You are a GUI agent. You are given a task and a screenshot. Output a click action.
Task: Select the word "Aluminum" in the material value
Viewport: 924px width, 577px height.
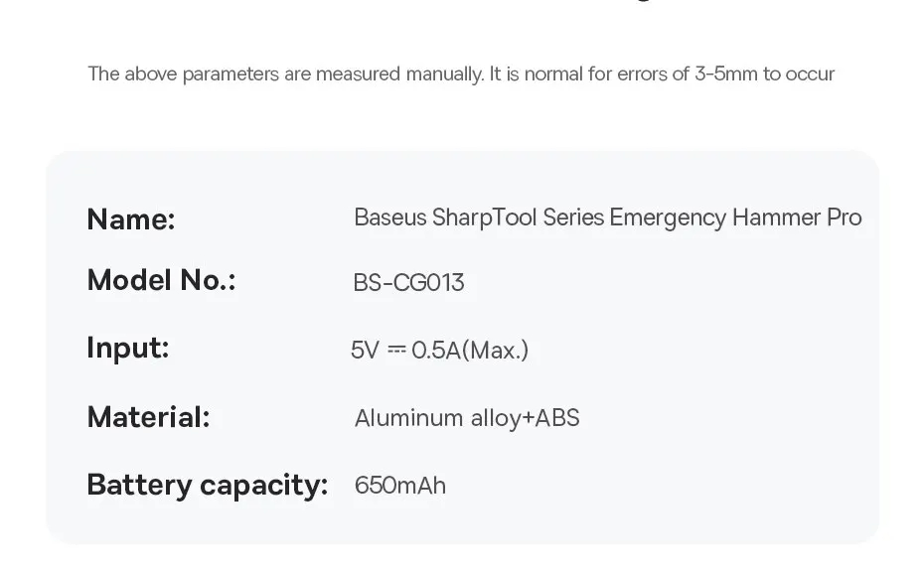(x=408, y=418)
